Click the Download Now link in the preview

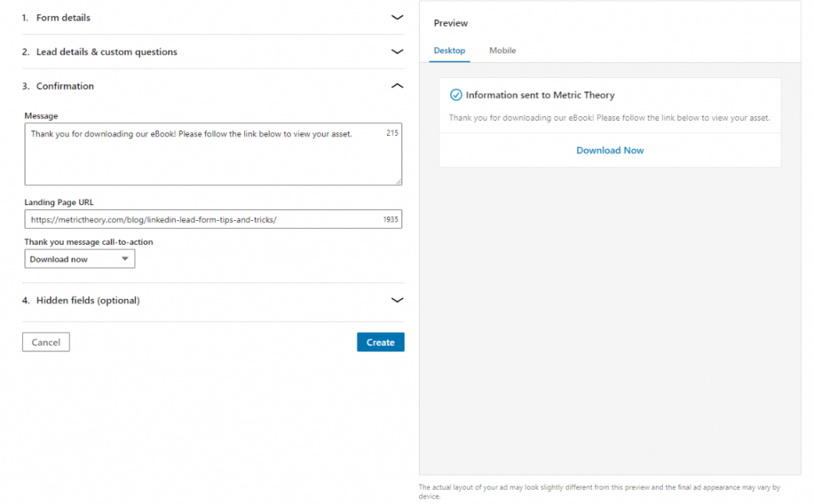tap(610, 150)
